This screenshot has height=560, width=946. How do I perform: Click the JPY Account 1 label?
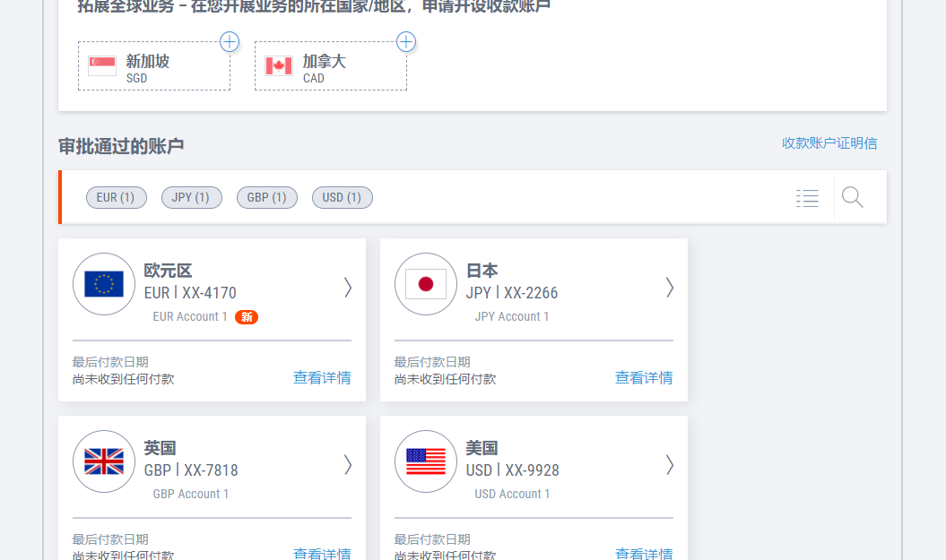point(512,317)
